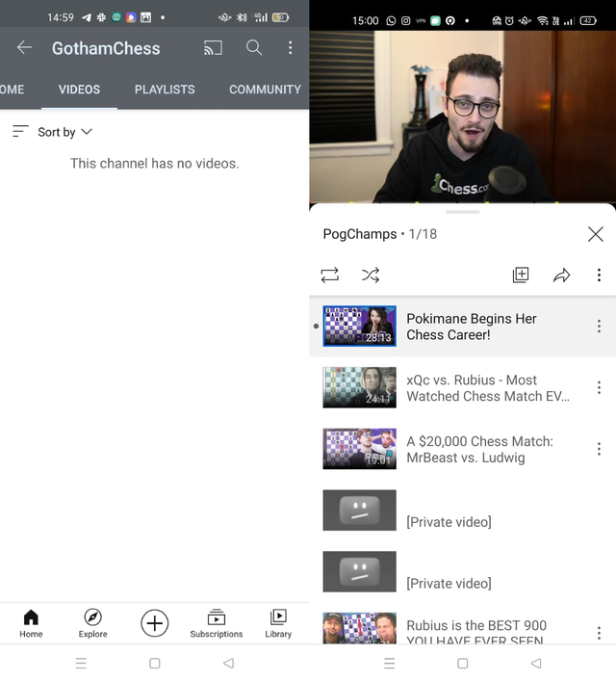
Task: Open search on the GothamChess channel
Action: (x=254, y=47)
